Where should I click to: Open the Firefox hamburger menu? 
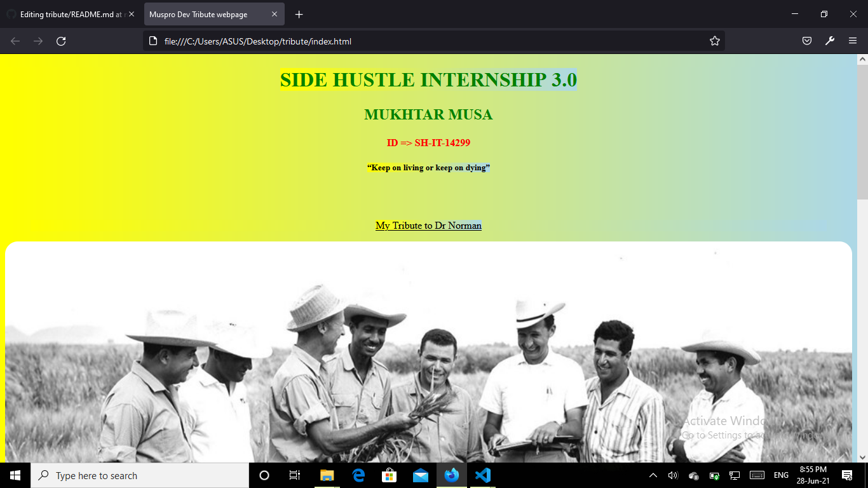click(x=853, y=40)
